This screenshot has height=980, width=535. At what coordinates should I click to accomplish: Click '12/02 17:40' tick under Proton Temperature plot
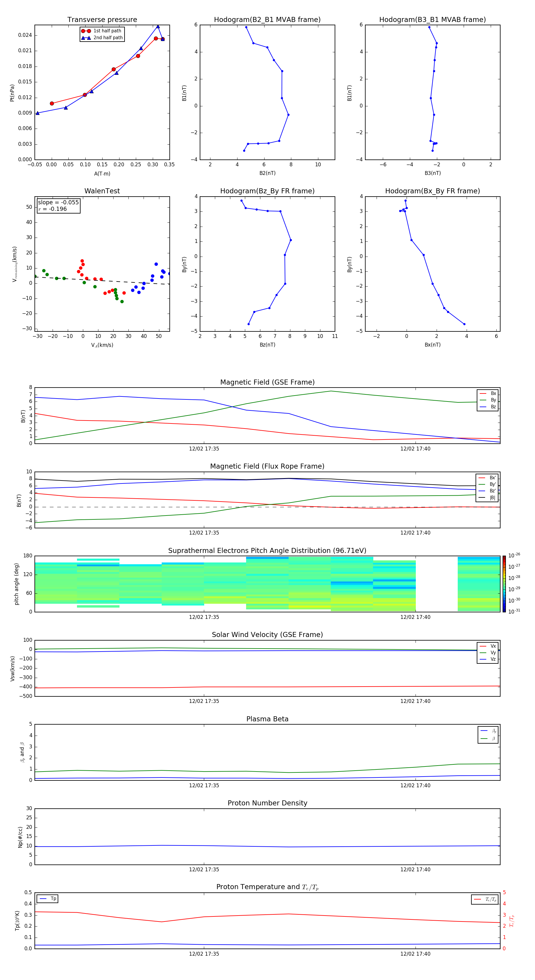(x=416, y=954)
